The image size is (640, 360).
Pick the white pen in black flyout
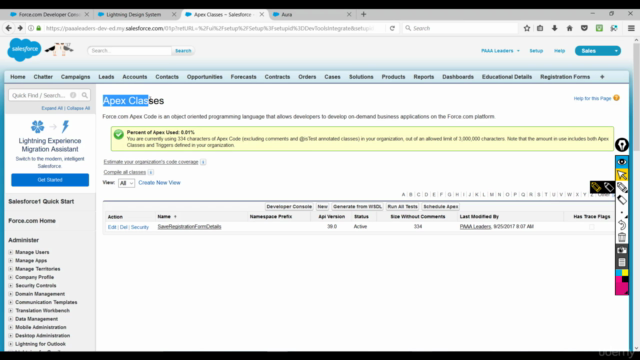[608, 187]
